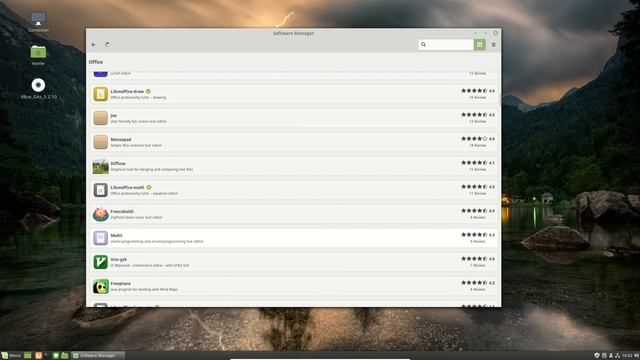Image resolution: width=640 pixels, height=360 pixels.
Task: Select the Libreoffice-math title
Action: (127, 187)
